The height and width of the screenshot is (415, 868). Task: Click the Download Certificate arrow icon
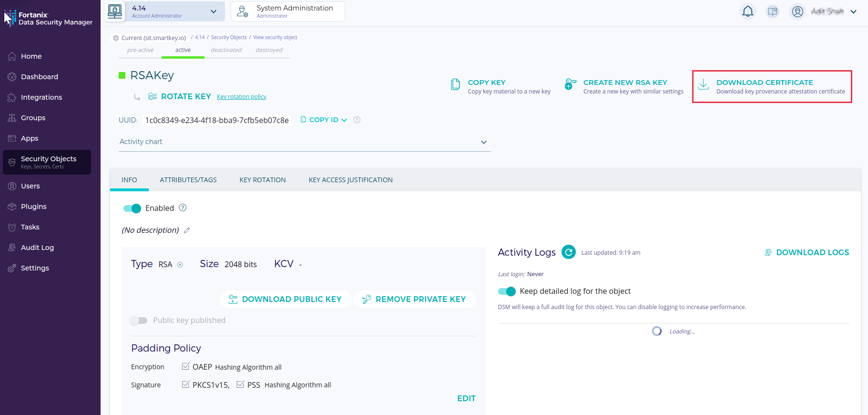(703, 85)
